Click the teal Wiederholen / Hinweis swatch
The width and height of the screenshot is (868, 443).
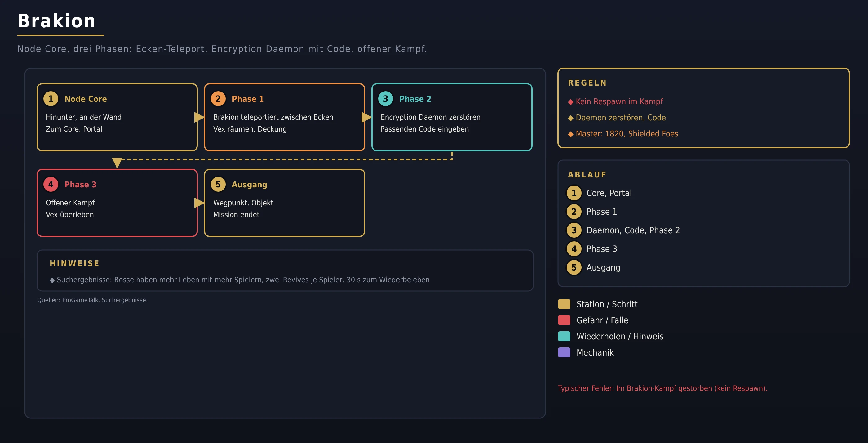tap(564, 336)
